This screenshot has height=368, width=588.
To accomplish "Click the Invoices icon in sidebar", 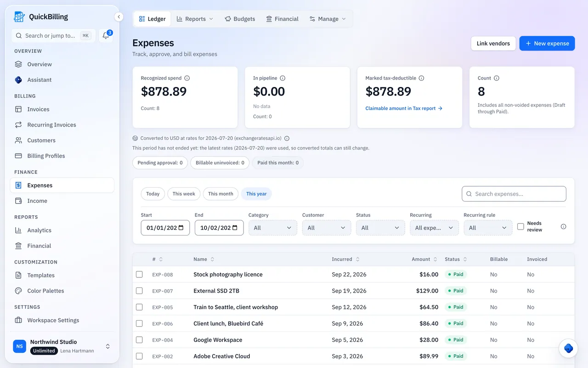I will (x=18, y=109).
